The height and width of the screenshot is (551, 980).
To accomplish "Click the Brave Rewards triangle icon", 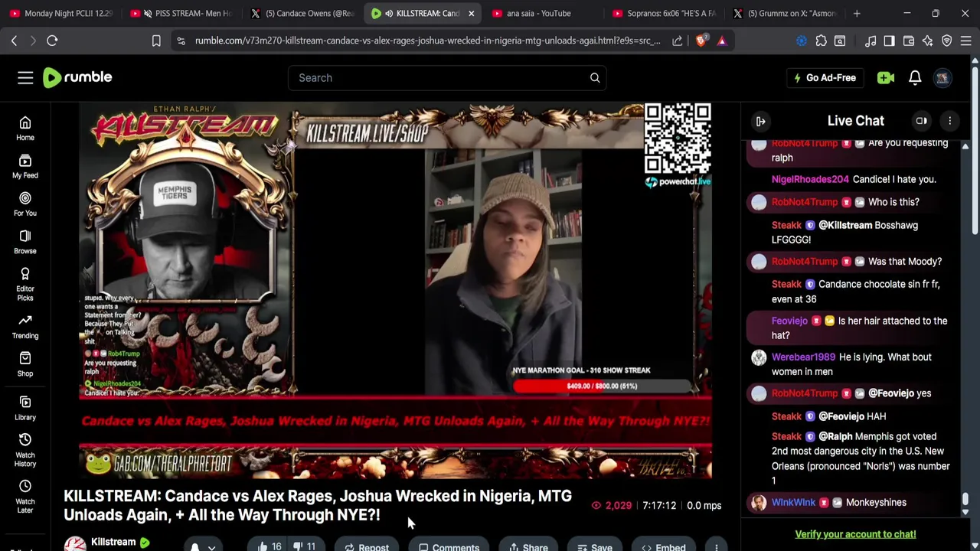I will (722, 41).
